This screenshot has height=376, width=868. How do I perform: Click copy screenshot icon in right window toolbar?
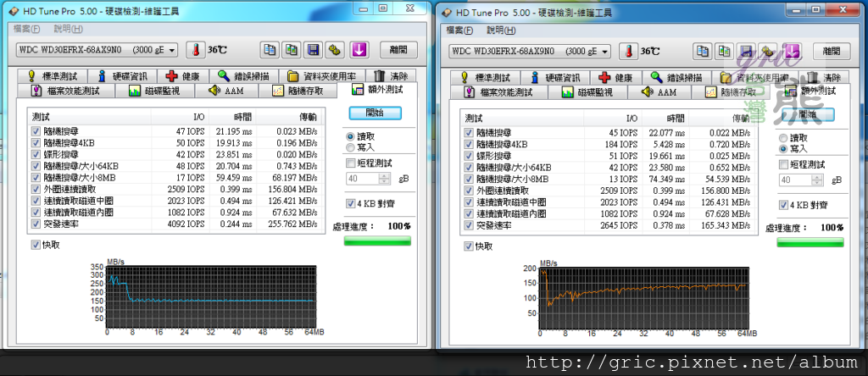point(725,52)
